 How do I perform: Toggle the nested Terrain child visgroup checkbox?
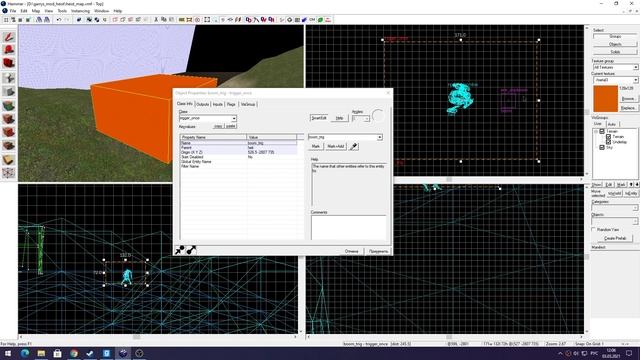[x=609, y=137]
